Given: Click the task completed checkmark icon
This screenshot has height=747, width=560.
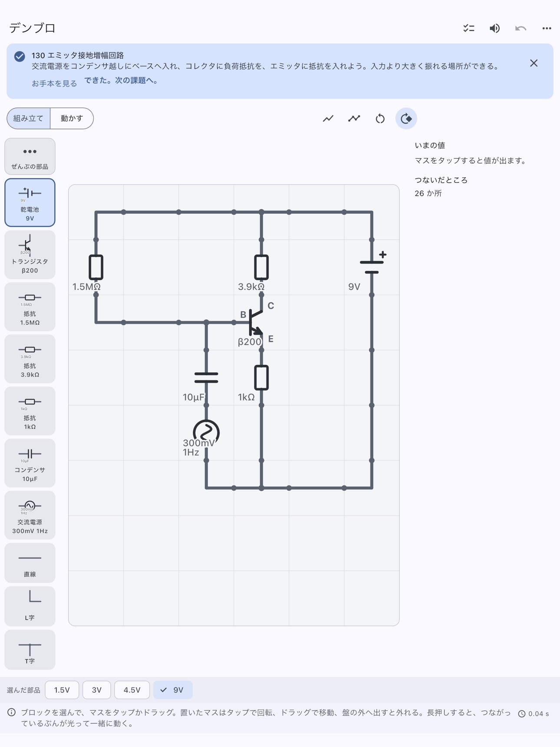Looking at the screenshot, I should coord(20,56).
